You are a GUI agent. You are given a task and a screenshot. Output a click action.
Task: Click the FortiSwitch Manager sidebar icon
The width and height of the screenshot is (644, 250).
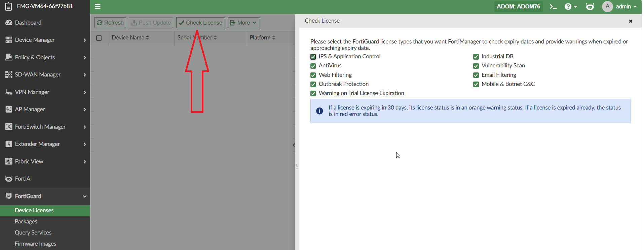click(9, 127)
